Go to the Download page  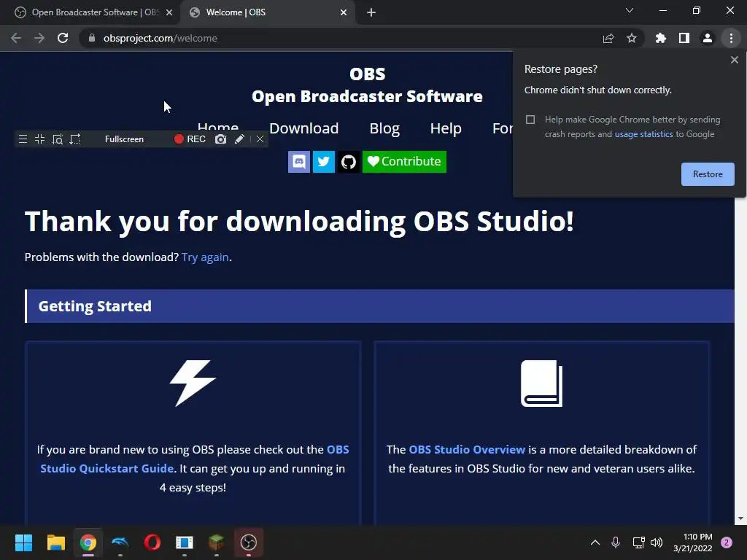(304, 128)
